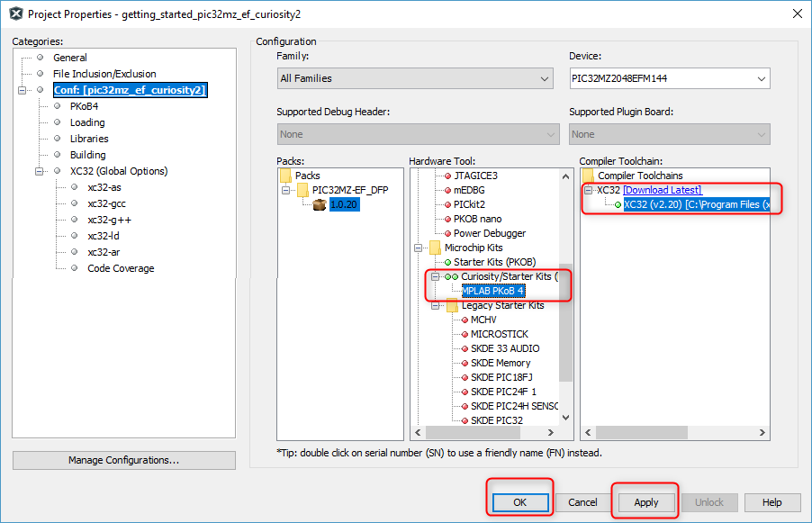Click the green status dot beside Starter Kits (PKOB)
This screenshot has width=812, height=523.
446,262
